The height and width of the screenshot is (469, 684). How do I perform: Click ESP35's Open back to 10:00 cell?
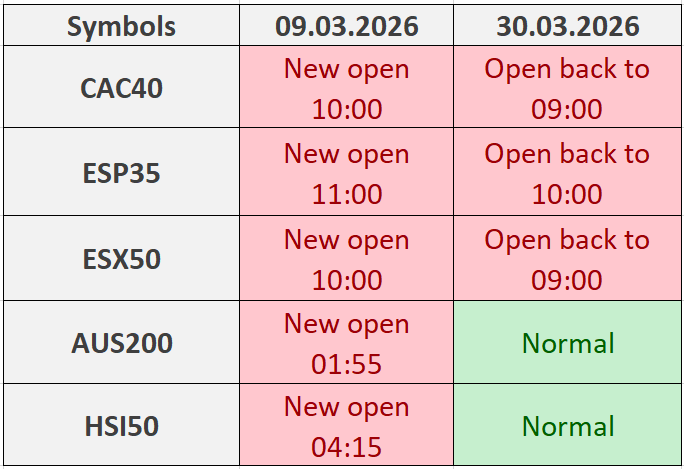(567, 173)
